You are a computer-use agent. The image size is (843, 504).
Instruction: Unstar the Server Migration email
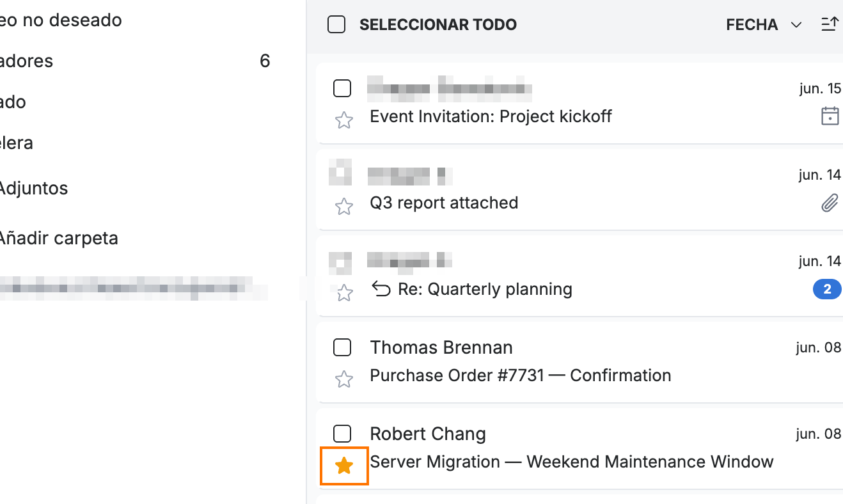tap(344, 466)
